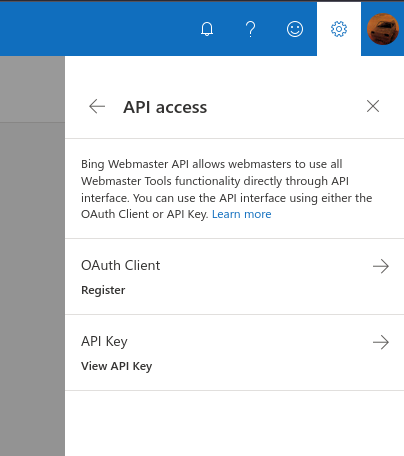Viewport: 404px width, 456px height.
Task: Click 'OAuth Client or API Key.' description text
Action: [145, 214]
